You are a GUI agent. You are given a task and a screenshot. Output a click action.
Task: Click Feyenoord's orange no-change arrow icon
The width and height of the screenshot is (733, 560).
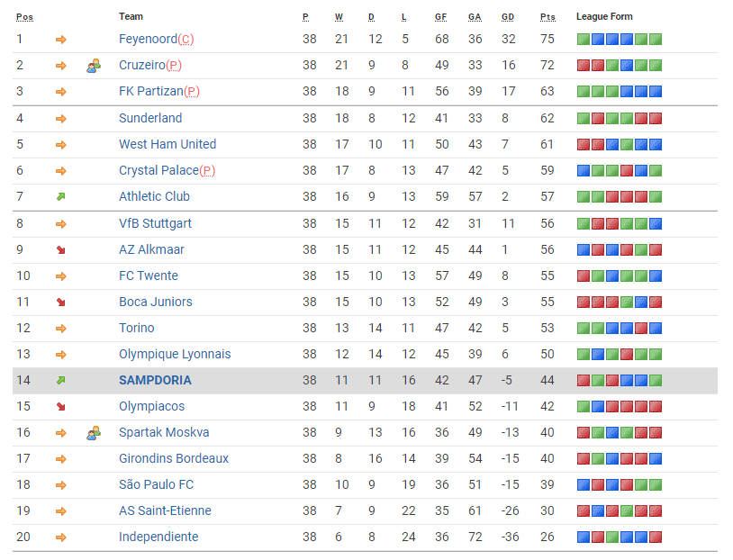click(61, 40)
